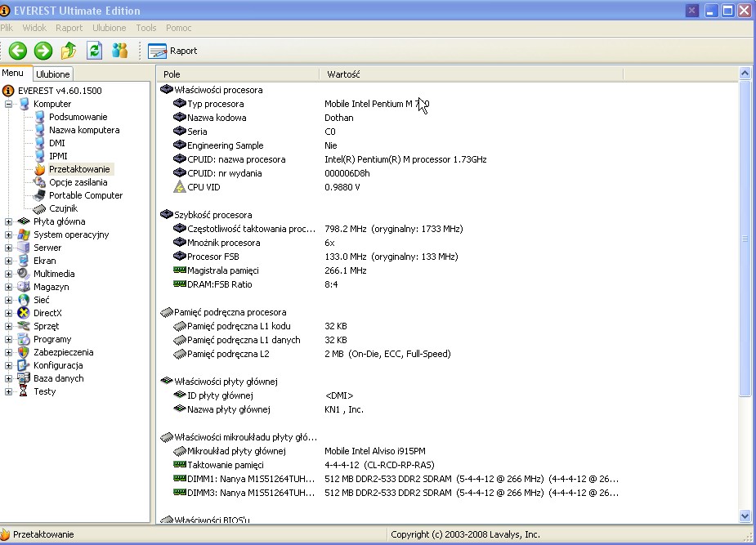Open the DirectX tree node
The width and height of the screenshot is (756, 545).
47,313
